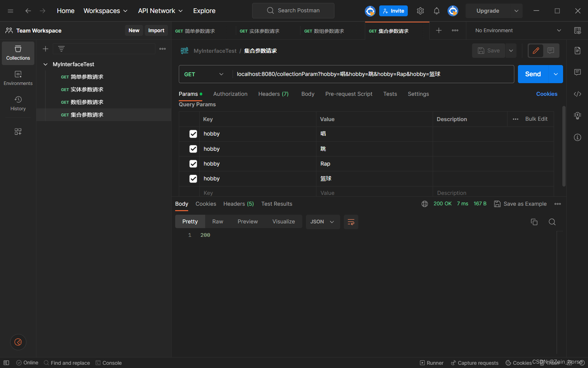Open the Collections sidebar panel
Image resolution: width=588 pixels, height=368 pixels.
pos(18,53)
